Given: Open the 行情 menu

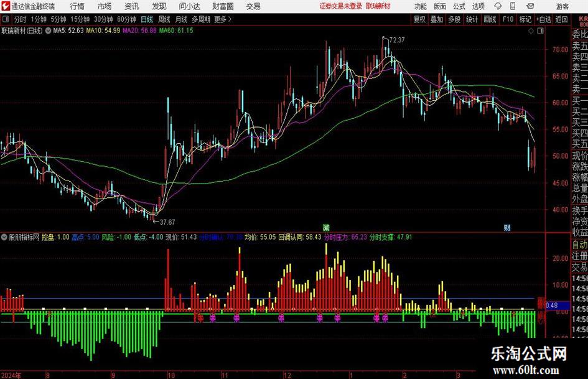Looking at the screenshot, I should [x=77, y=6].
